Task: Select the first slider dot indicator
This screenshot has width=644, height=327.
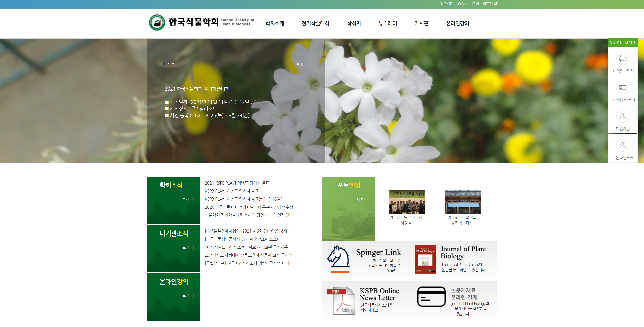Action: point(164,64)
